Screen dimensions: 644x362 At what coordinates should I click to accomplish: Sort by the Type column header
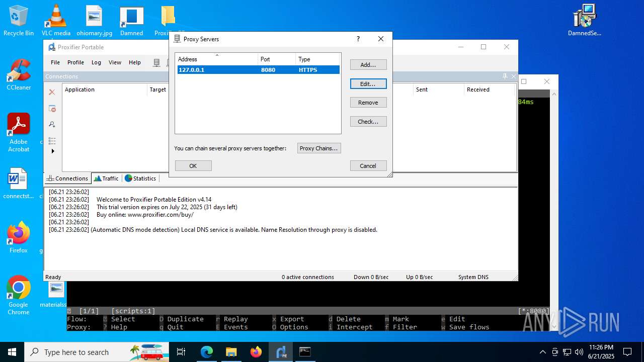[317, 59]
